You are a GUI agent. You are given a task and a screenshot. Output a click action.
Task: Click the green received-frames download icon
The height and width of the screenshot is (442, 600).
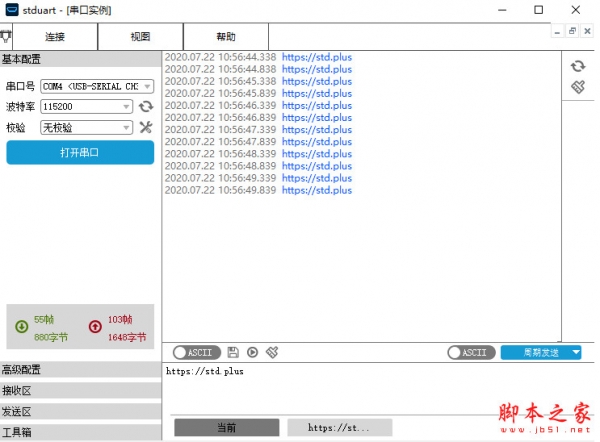pyautogui.click(x=21, y=326)
